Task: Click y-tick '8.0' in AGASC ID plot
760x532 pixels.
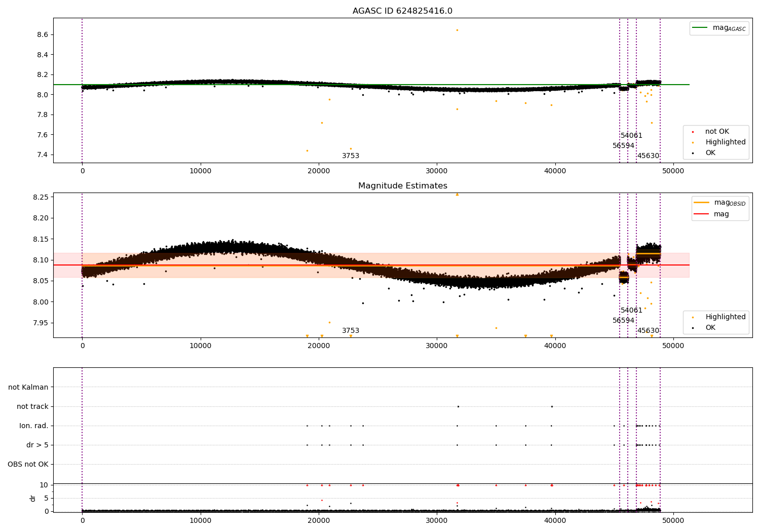Action: [x=42, y=95]
